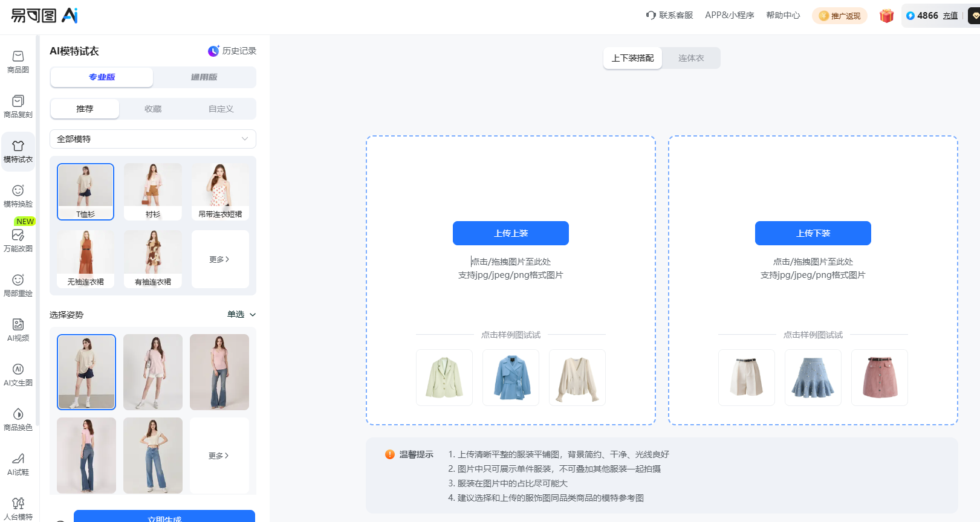Open 帮助中心 link

(x=783, y=15)
